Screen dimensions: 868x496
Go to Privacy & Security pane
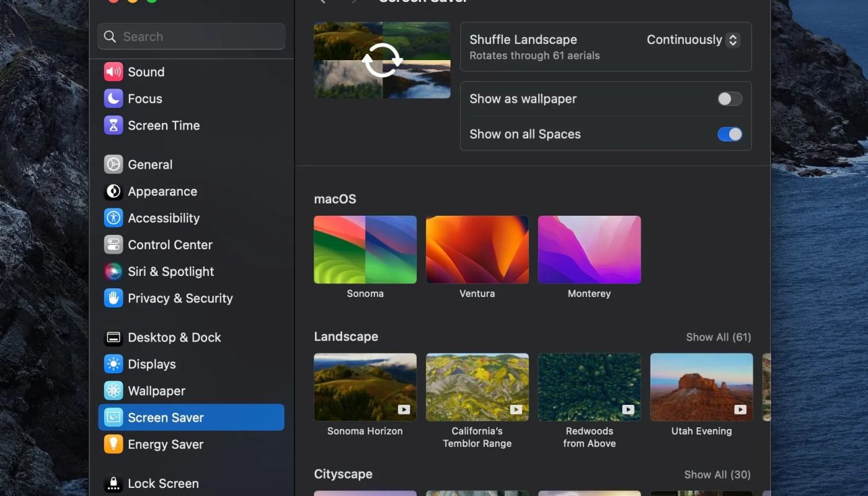pos(191,298)
